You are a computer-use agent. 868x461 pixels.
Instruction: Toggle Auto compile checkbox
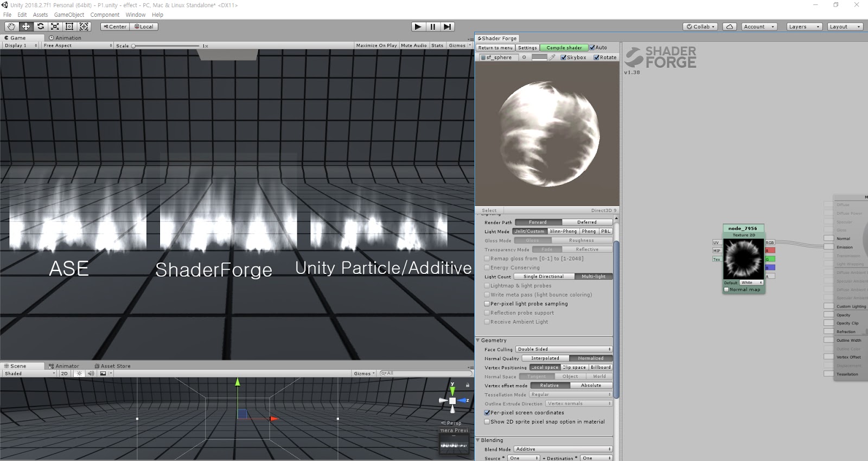tap(592, 48)
